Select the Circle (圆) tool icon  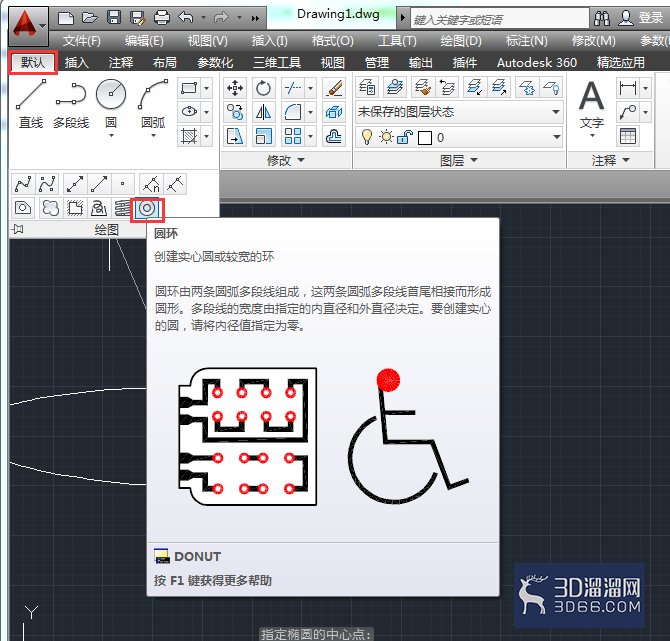[x=111, y=94]
